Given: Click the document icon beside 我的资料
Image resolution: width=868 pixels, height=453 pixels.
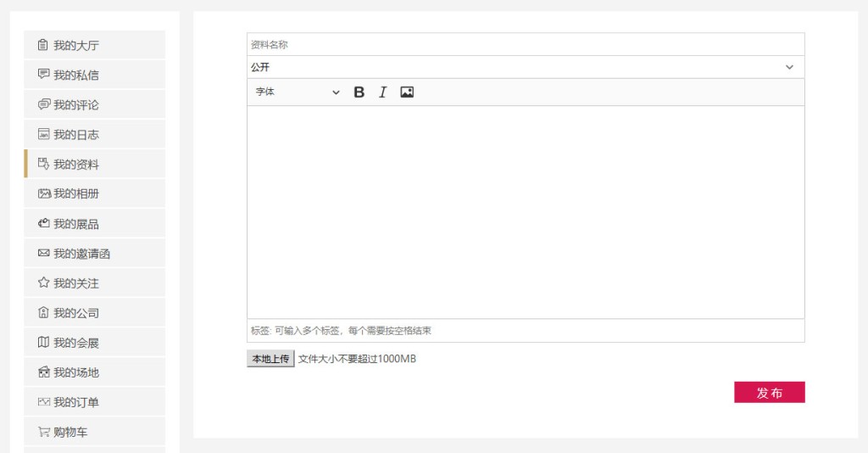Looking at the screenshot, I should coord(43,164).
